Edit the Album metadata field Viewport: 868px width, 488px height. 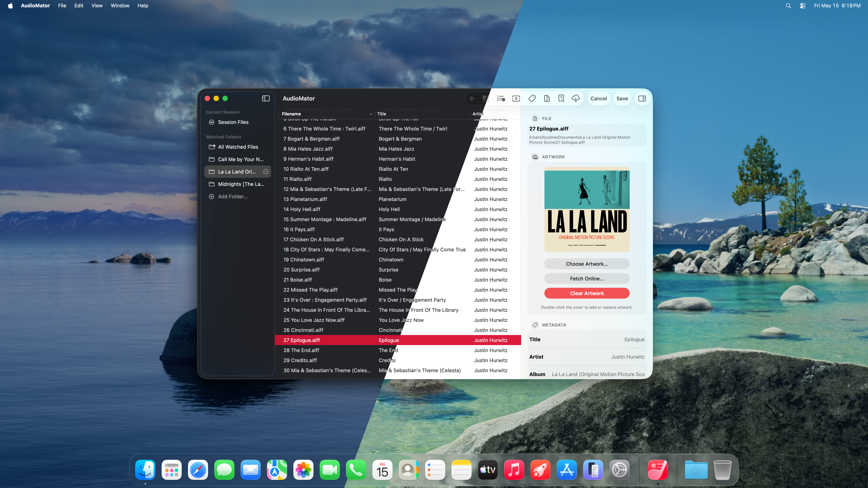(x=587, y=374)
